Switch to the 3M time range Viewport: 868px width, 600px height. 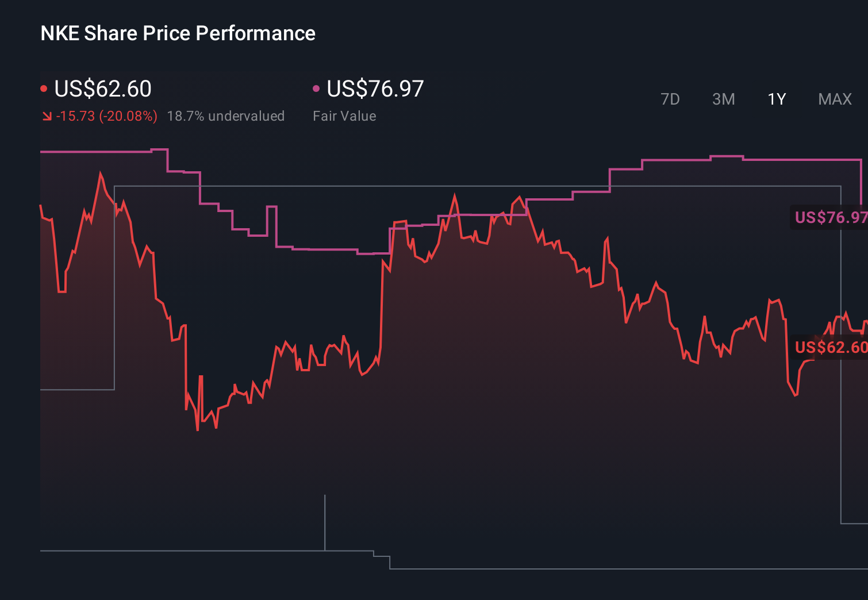pyautogui.click(x=723, y=99)
